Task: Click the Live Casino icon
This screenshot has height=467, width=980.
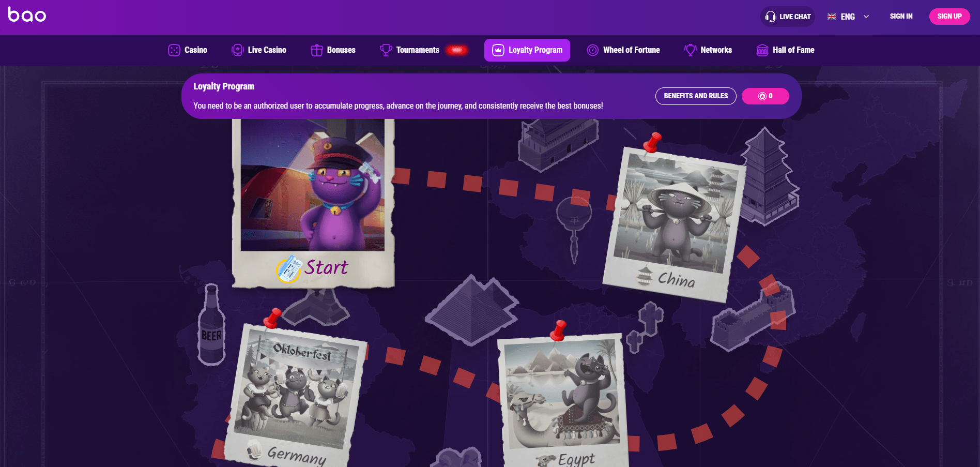Action: click(238, 50)
